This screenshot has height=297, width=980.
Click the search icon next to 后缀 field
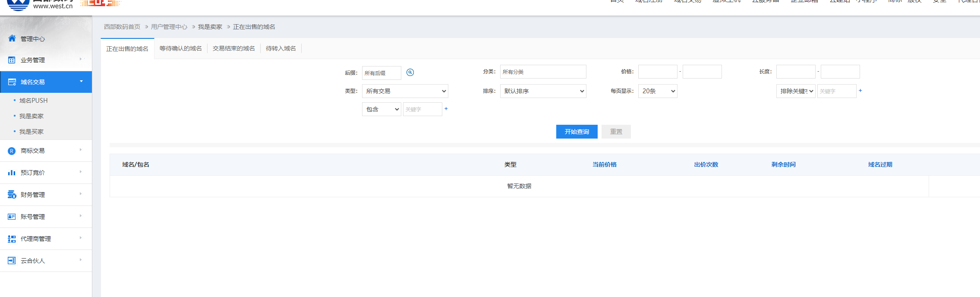pyautogui.click(x=410, y=73)
